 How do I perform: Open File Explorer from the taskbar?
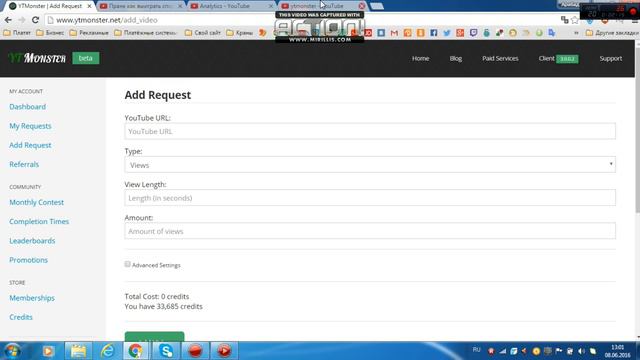pyautogui.click(x=78, y=351)
